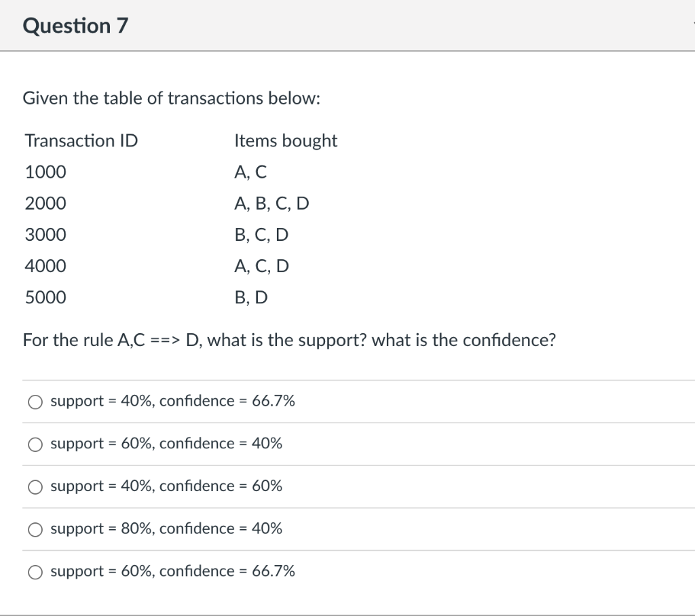Image resolution: width=695 pixels, height=616 pixels.
Task: Click transaction row 2000
Action: (x=45, y=203)
